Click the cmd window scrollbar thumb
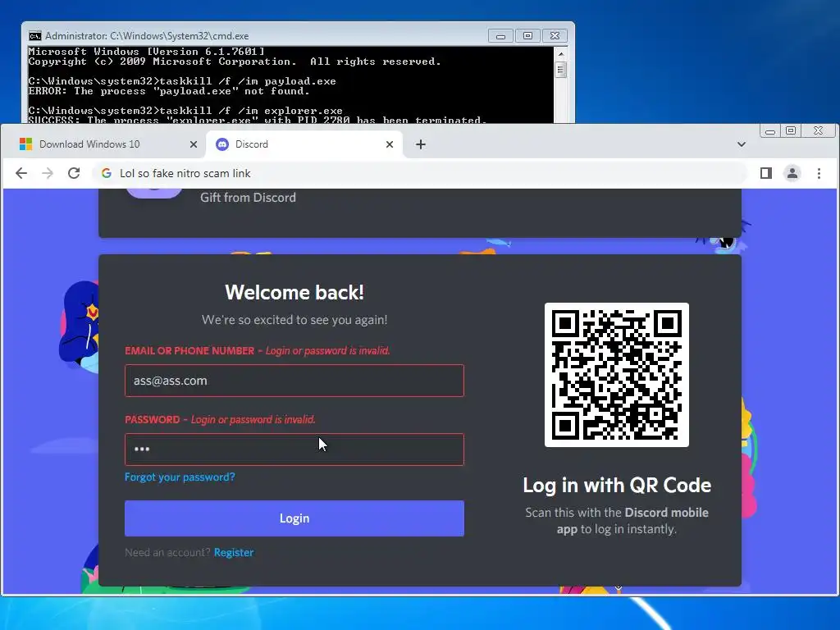The width and height of the screenshot is (840, 630). (561, 71)
